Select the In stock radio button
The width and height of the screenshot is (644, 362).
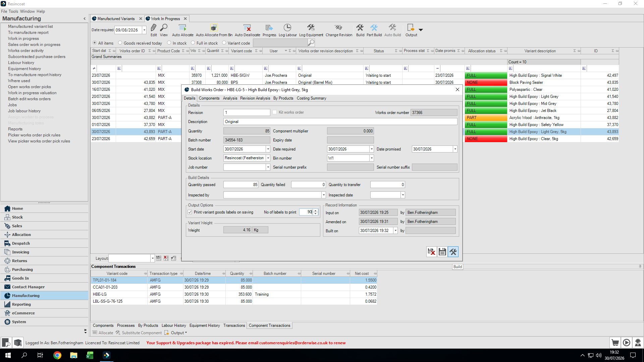(169, 43)
